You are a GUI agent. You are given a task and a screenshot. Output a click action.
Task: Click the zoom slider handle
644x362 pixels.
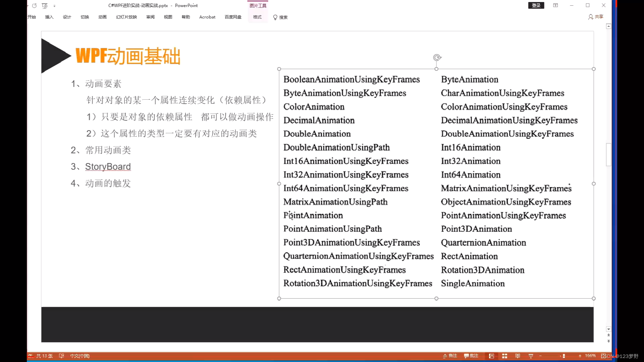(564, 356)
